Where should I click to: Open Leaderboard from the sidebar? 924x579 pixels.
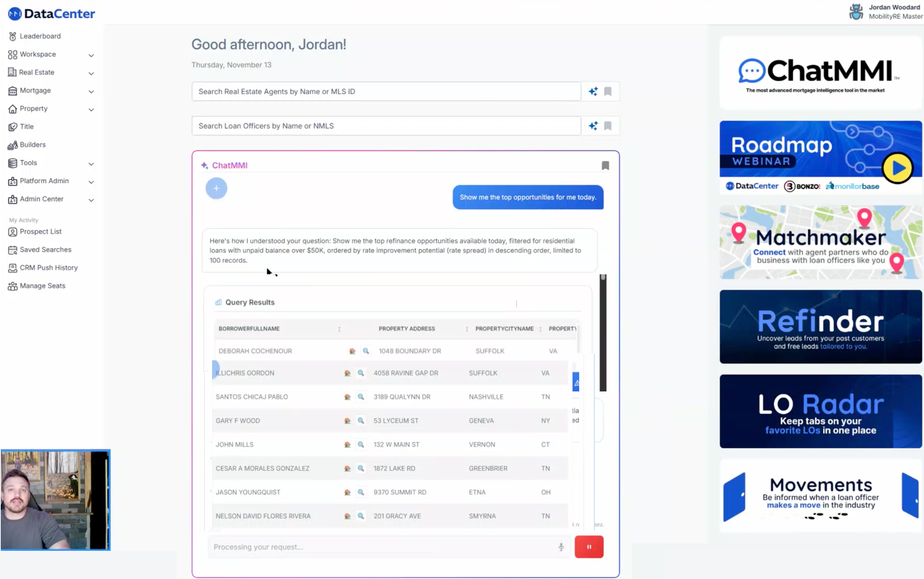pos(40,36)
